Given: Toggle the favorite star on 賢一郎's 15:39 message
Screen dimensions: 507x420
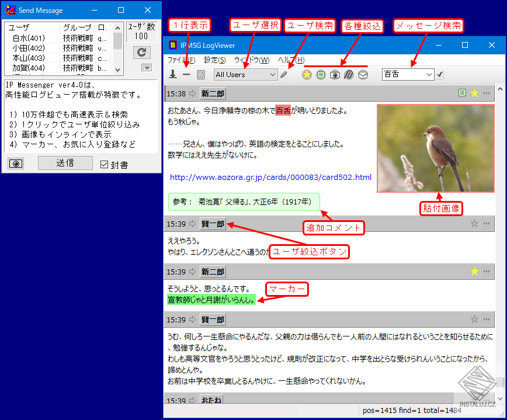Looking at the screenshot, I should (474, 223).
